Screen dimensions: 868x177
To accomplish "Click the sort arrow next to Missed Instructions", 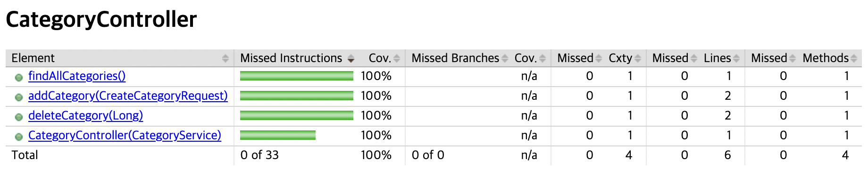I will 351,58.
